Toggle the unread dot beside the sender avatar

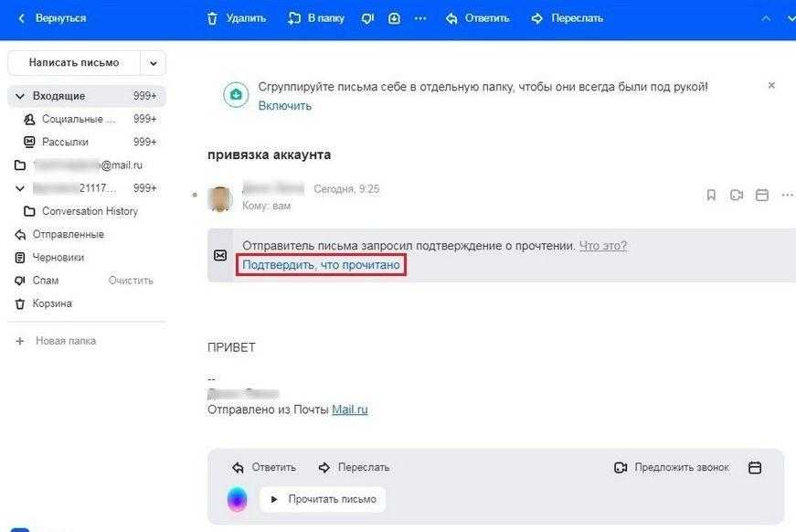tap(195, 195)
